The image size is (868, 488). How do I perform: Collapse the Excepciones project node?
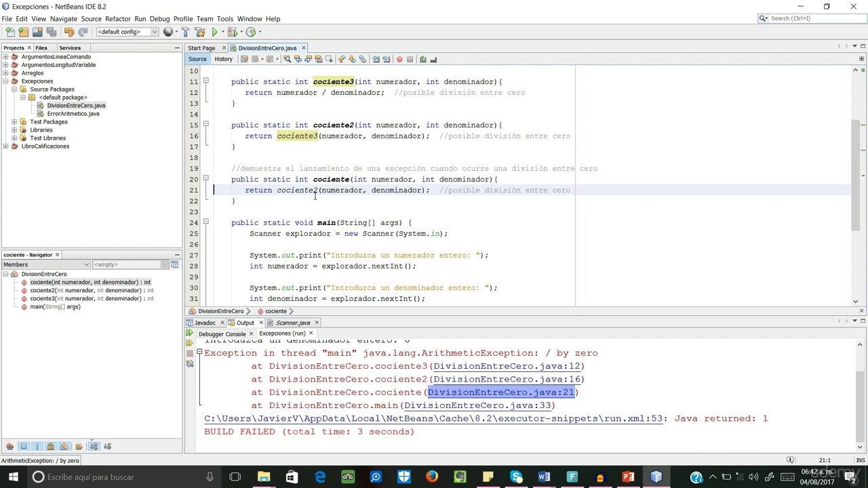pos(5,81)
